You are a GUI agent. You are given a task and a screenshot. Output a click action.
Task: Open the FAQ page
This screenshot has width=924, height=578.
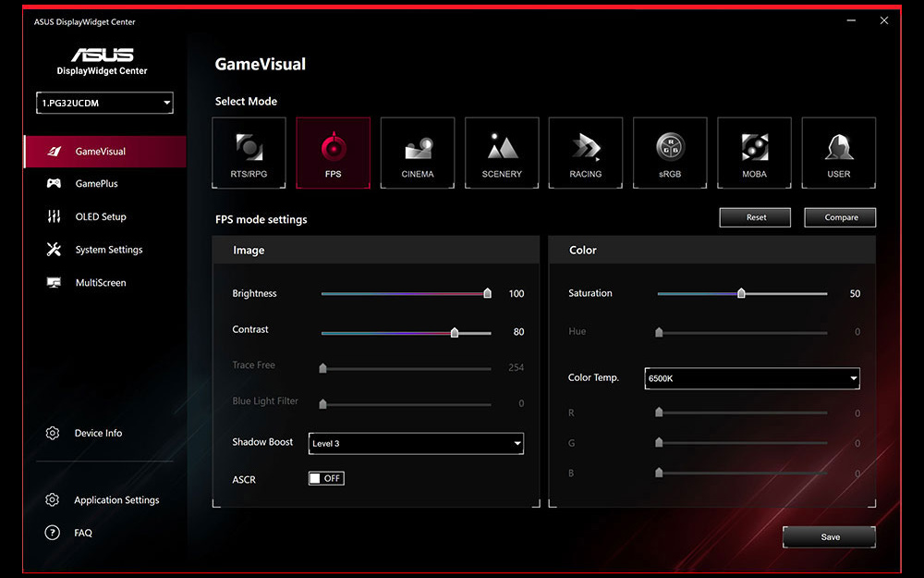coord(82,533)
